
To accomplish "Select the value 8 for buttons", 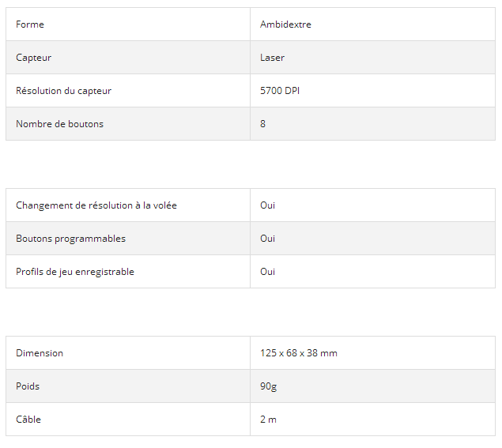I will point(263,124).
